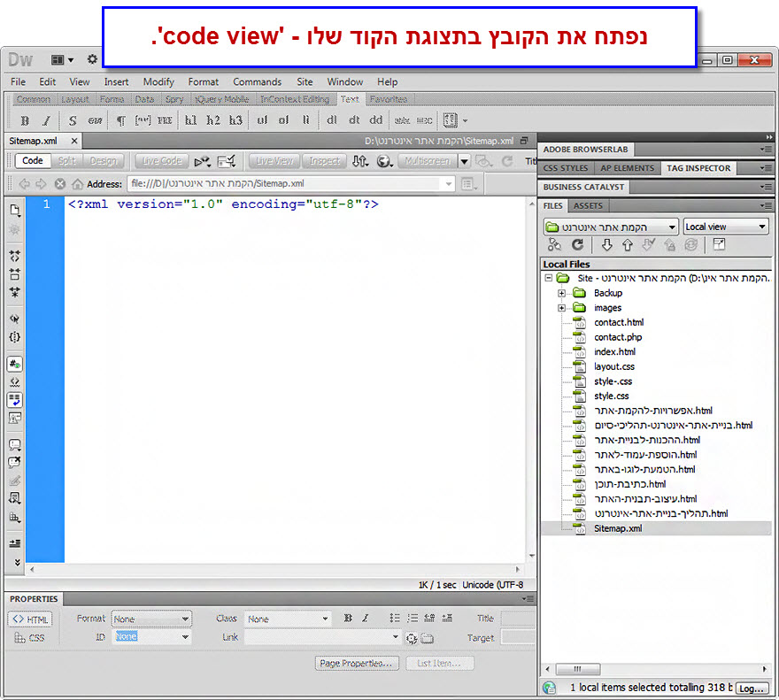Refresh the Files panel
The image size is (779, 700).
tap(577, 244)
